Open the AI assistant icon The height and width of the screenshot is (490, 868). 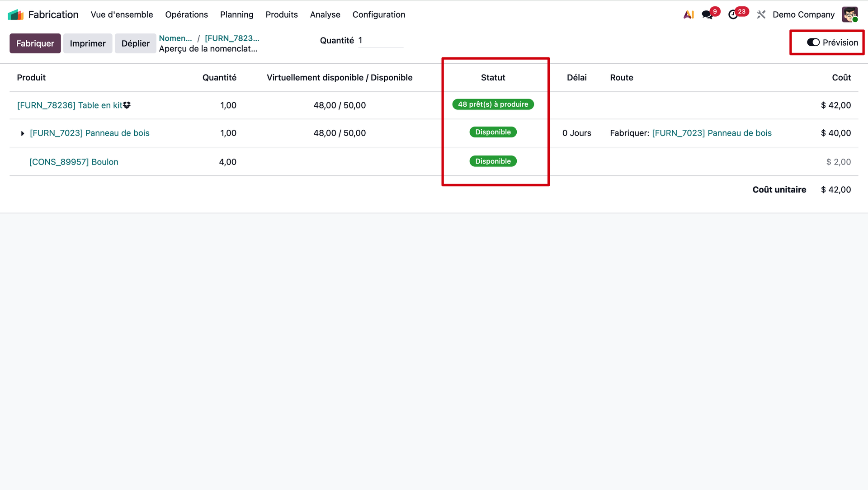click(689, 14)
